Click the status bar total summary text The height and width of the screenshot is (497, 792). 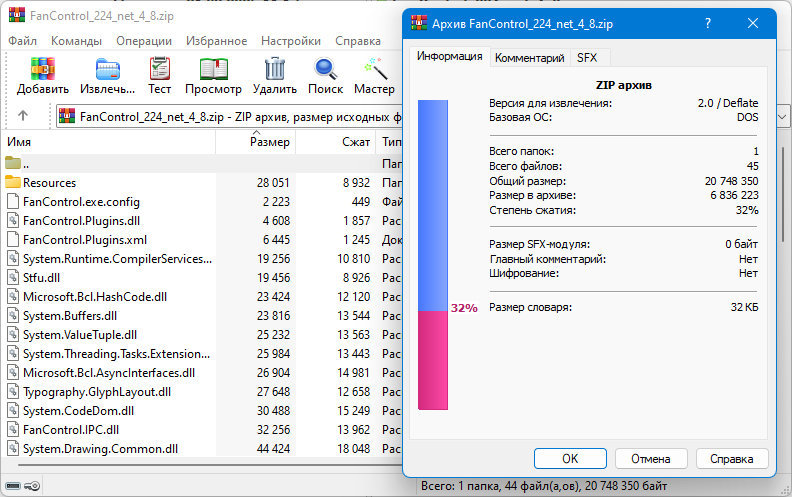coord(544,486)
